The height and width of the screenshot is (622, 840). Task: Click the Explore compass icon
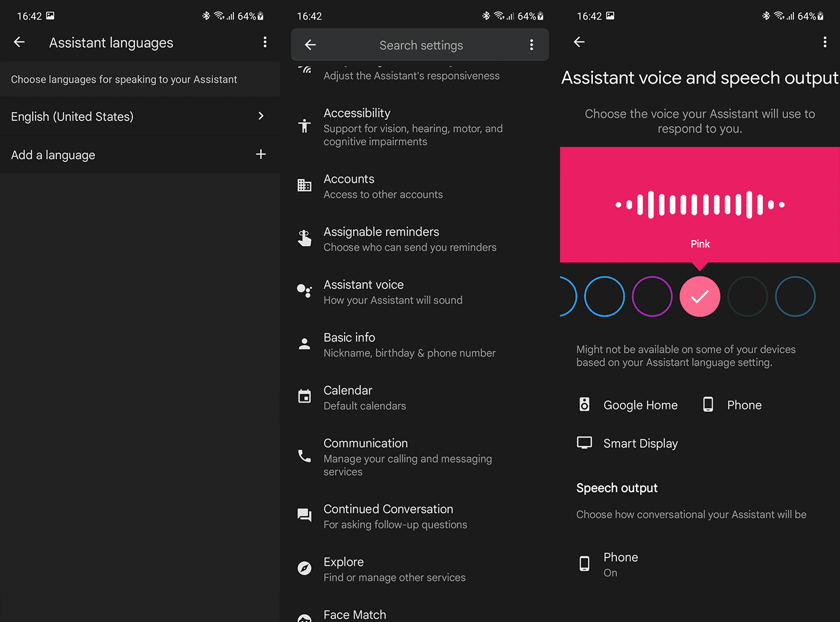coord(304,568)
